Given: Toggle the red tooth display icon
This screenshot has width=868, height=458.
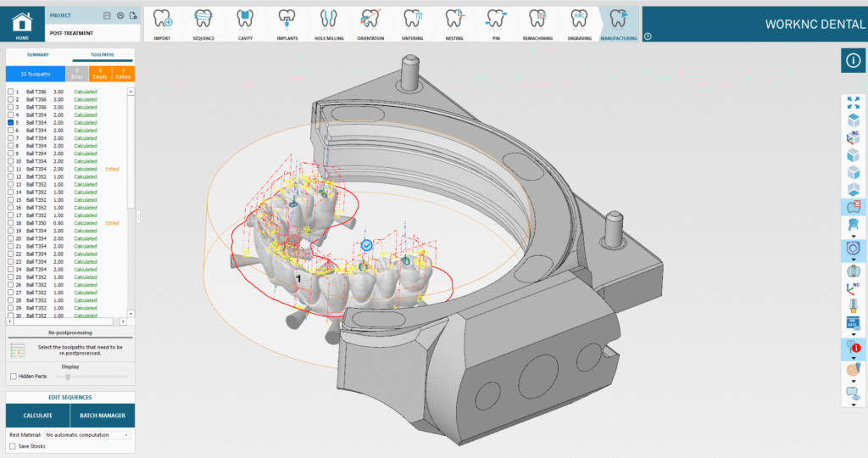Looking at the screenshot, I should [853, 208].
